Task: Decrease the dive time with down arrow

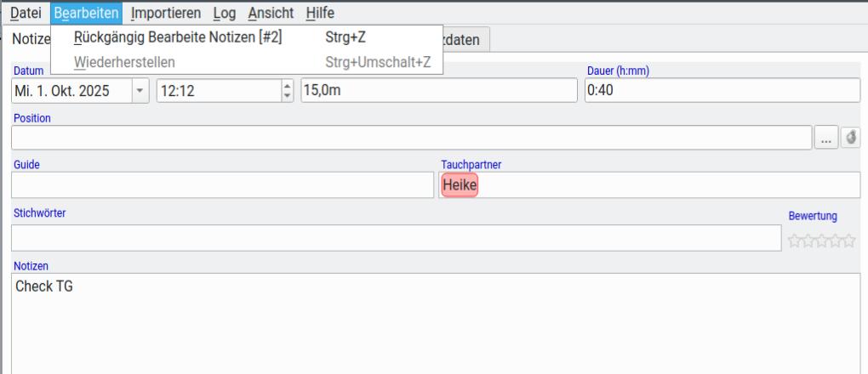Action: click(287, 96)
